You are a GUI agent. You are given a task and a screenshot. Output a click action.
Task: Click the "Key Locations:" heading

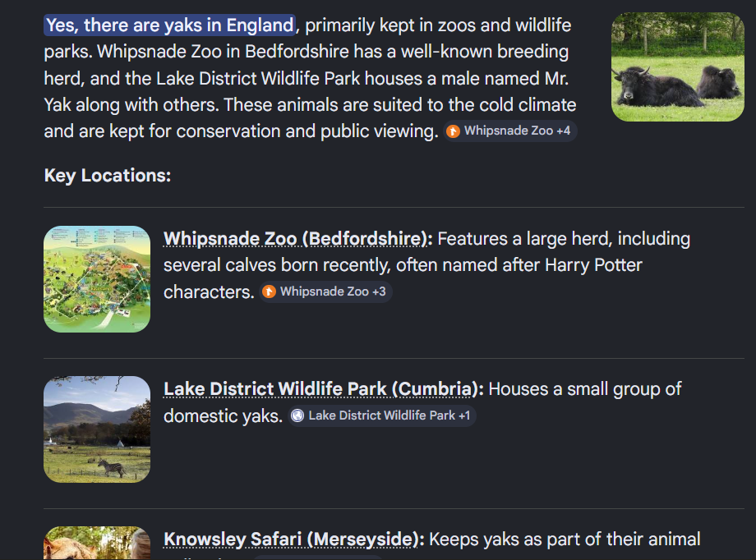107,176
